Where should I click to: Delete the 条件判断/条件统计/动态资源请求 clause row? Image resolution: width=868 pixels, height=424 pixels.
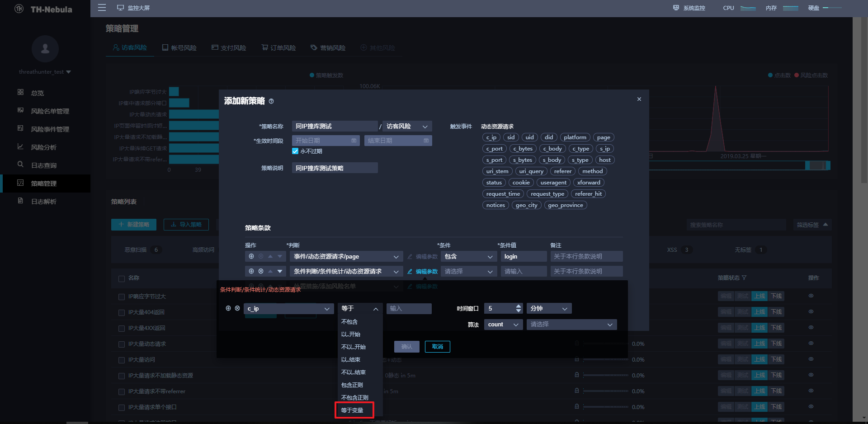coord(261,271)
